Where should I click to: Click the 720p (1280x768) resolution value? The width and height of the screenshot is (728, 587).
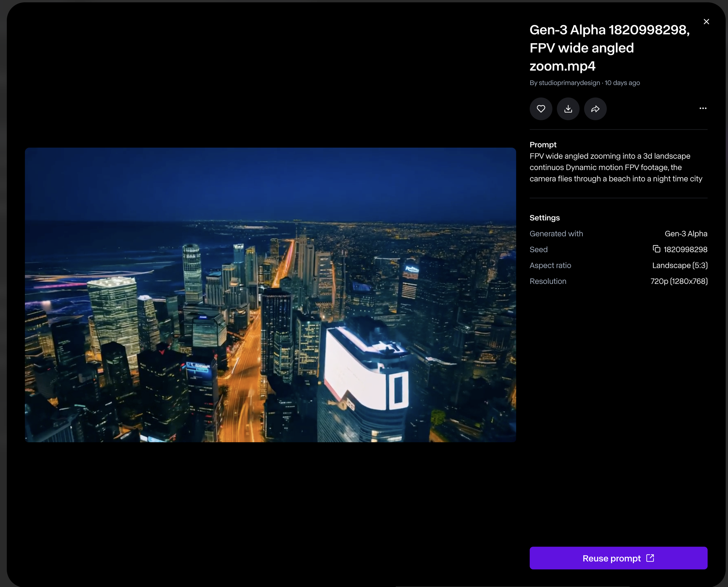(x=678, y=281)
